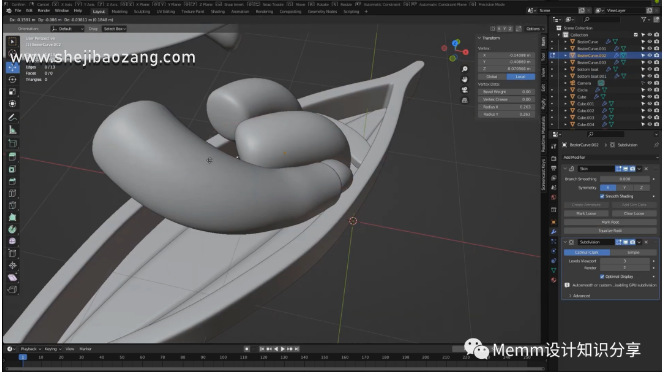Switch to the Modeling workspace tab
The image size is (662, 372).
[x=119, y=12]
